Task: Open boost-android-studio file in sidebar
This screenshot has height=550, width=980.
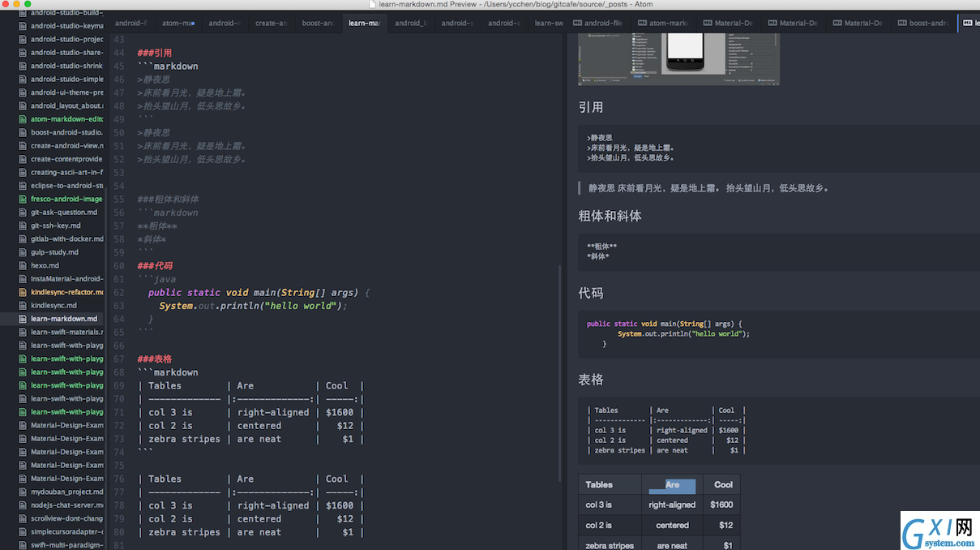Action: tap(67, 132)
